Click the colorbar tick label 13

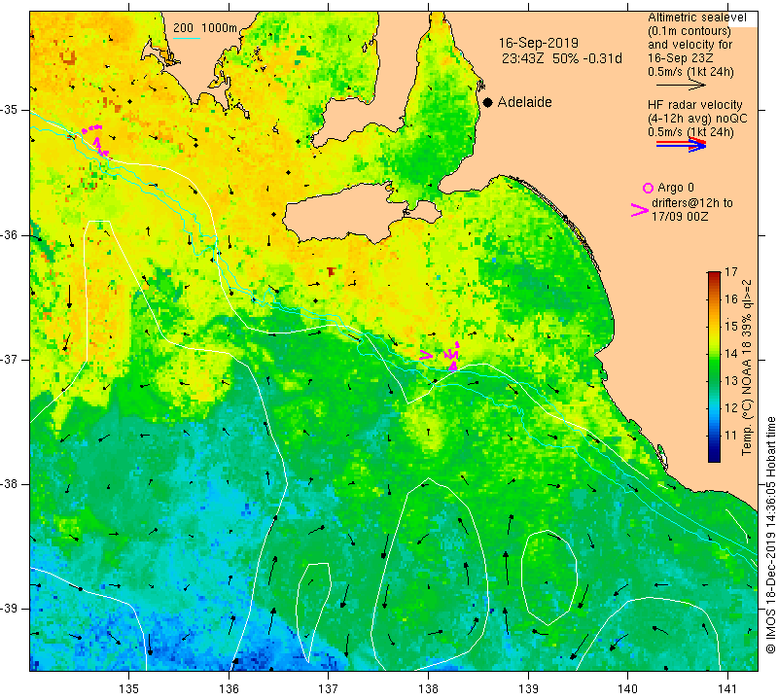point(731,381)
